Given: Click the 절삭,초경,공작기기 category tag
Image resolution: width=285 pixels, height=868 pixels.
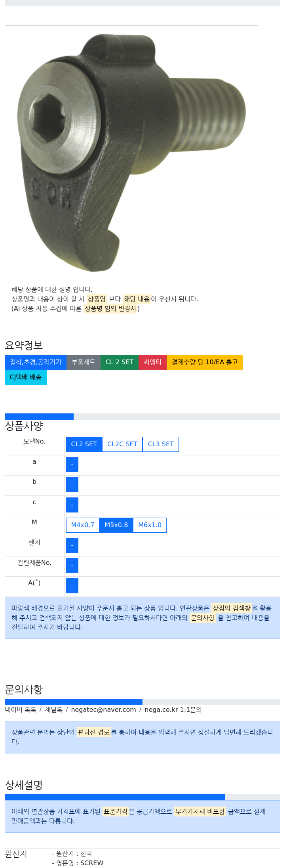Looking at the screenshot, I should pyautogui.click(x=36, y=362).
